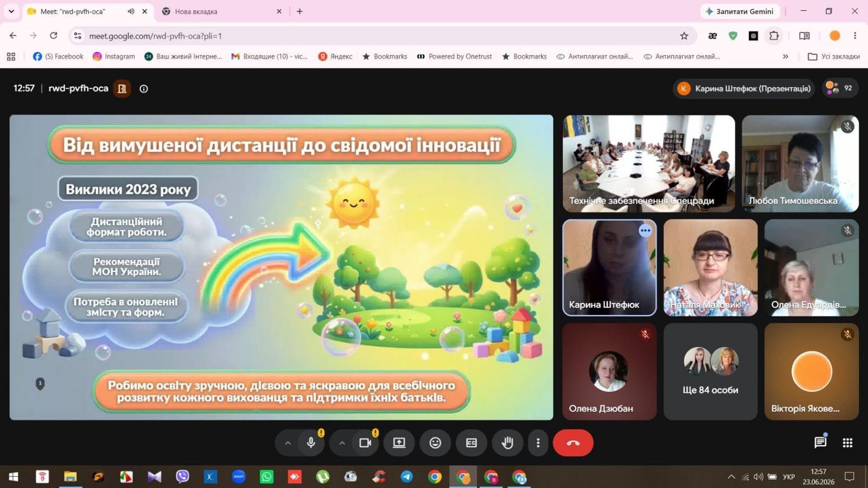The height and width of the screenshot is (488, 868).
Task: Open Windows Start menu
Action: pyautogui.click(x=14, y=477)
